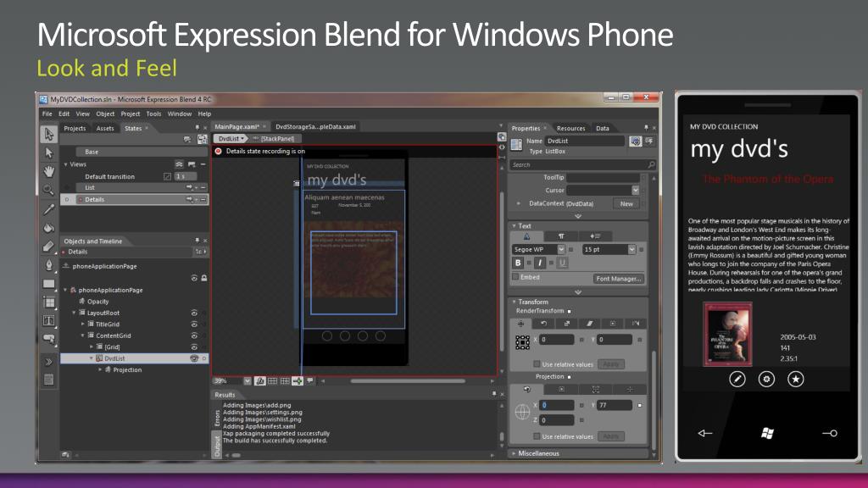Show the snap grid on artboard
This screenshot has height=488, width=868.
coord(272,381)
